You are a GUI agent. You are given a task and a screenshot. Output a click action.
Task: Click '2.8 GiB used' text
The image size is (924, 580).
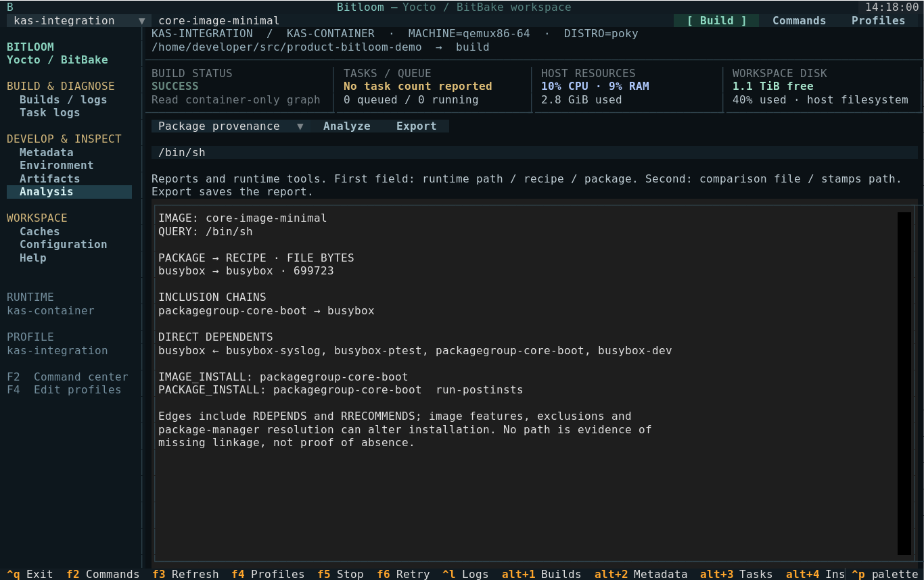point(581,100)
